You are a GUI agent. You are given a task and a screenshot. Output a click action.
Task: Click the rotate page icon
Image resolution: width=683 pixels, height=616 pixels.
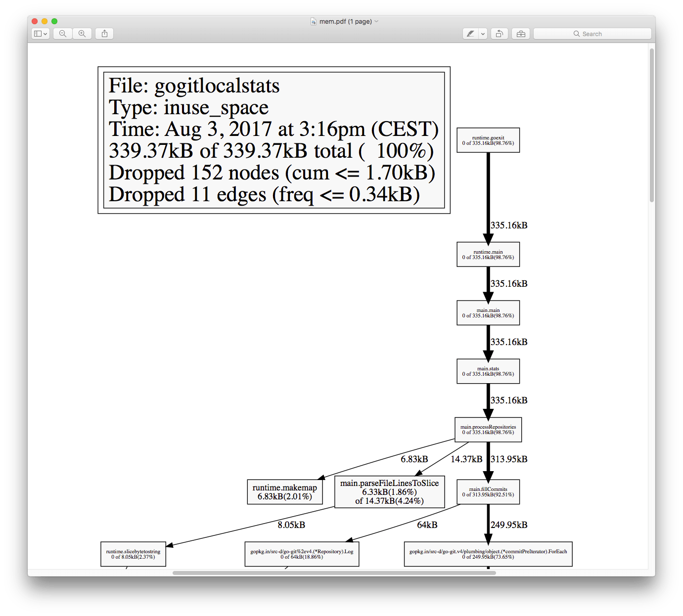500,34
